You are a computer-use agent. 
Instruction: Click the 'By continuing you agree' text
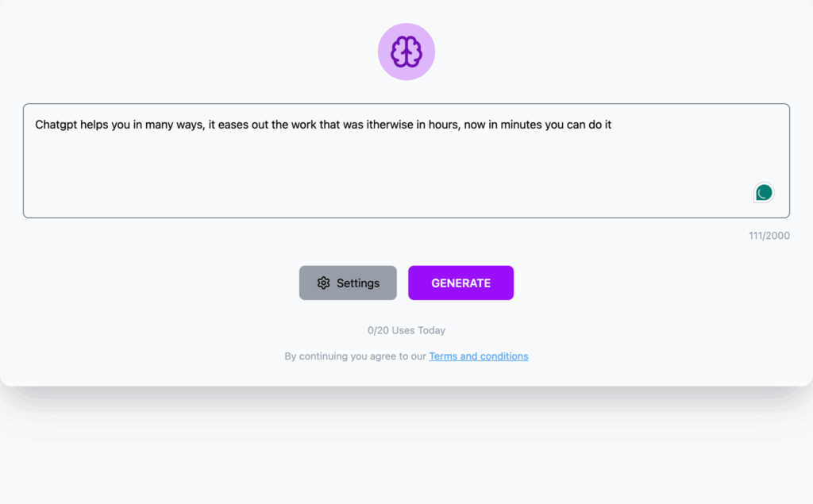(355, 356)
